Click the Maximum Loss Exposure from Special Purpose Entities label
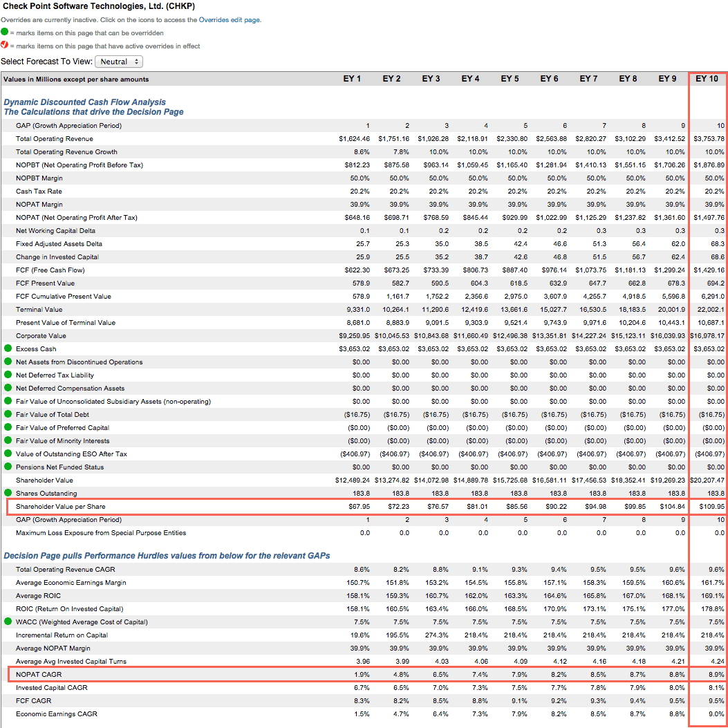This screenshot has width=728, height=728. (101, 533)
